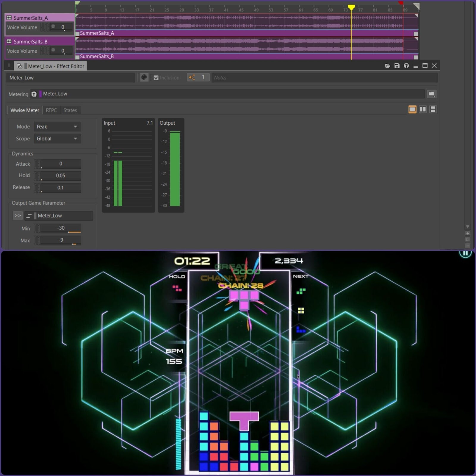Click the open folder icon in title bar
This screenshot has height=476, width=476.
click(x=387, y=66)
